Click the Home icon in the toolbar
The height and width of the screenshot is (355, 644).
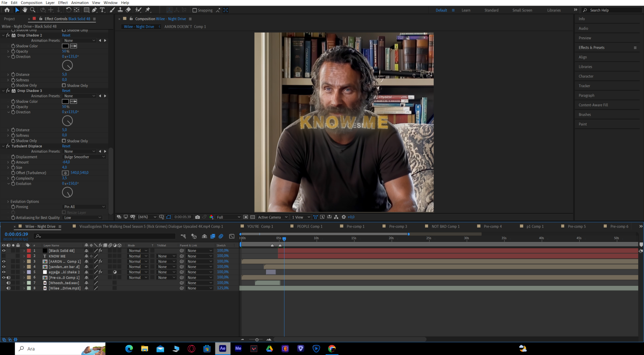pyautogui.click(x=7, y=10)
